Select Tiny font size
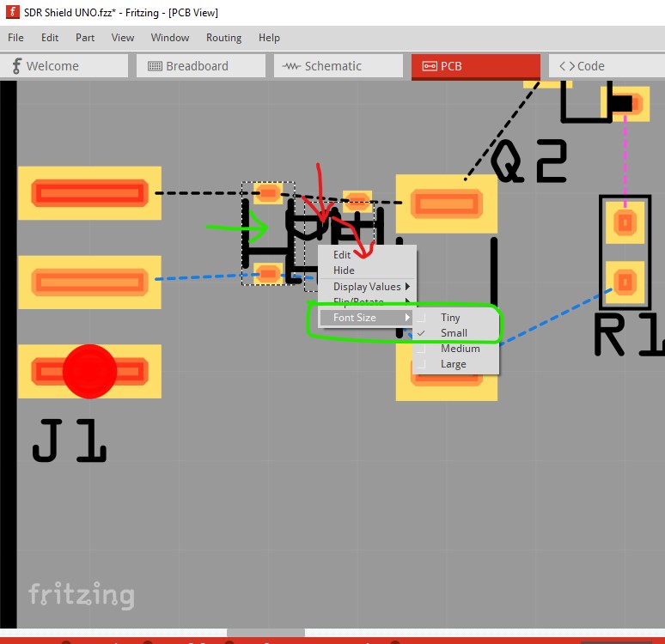 tap(450, 318)
